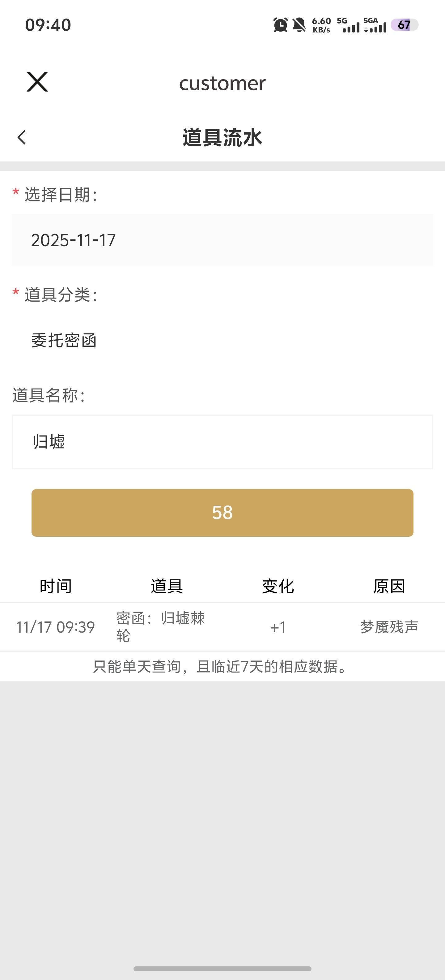Image resolution: width=445 pixels, height=980 pixels.
Task: Tap the 原因 column header
Action: 389,586
